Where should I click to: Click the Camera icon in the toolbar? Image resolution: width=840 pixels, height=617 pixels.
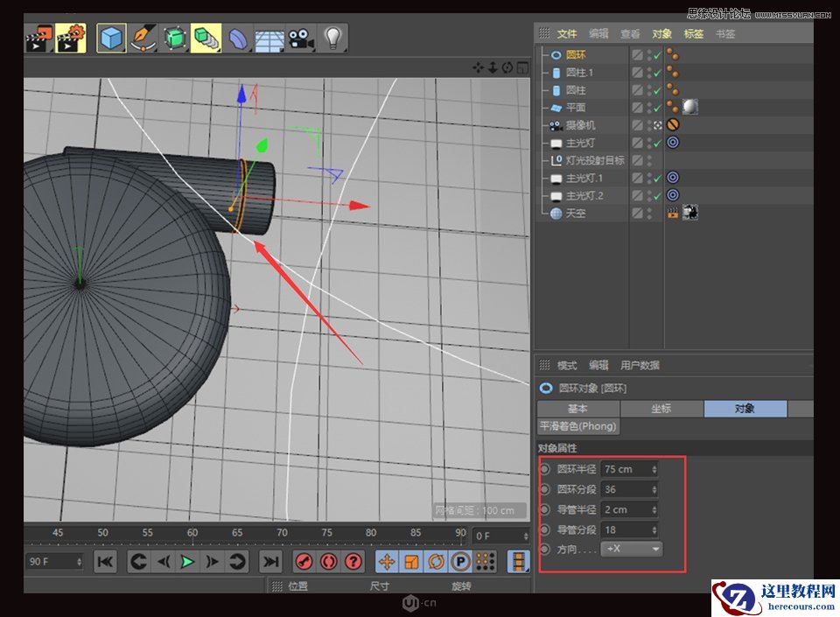pyautogui.click(x=299, y=36)
